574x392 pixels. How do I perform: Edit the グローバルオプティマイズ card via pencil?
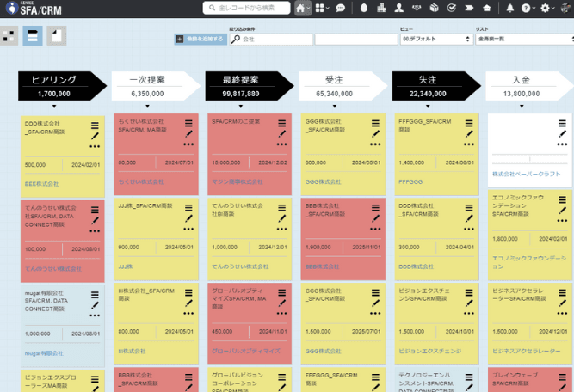pos(282,303)
